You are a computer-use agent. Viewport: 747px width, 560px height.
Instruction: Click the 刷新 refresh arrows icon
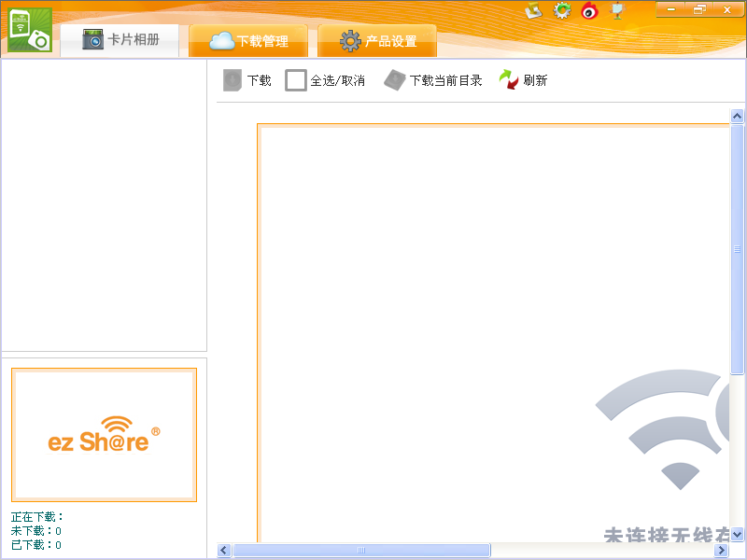(x=508, y=79)
